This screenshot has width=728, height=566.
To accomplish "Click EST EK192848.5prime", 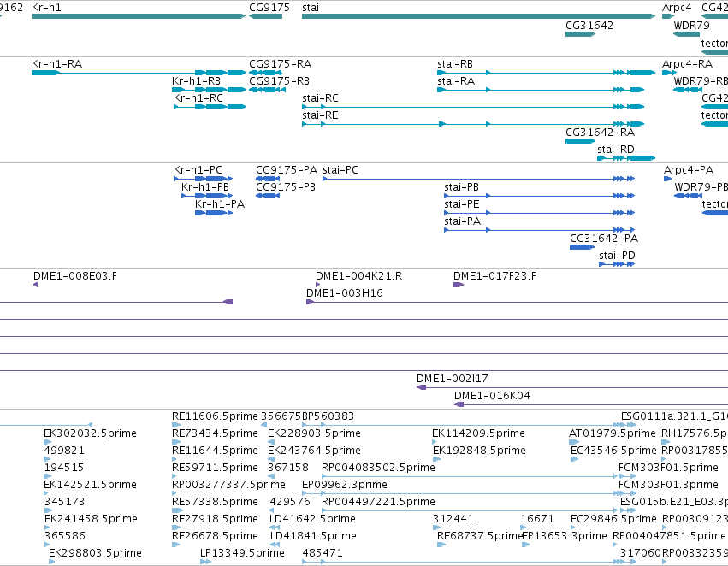I will click(436, 459).
